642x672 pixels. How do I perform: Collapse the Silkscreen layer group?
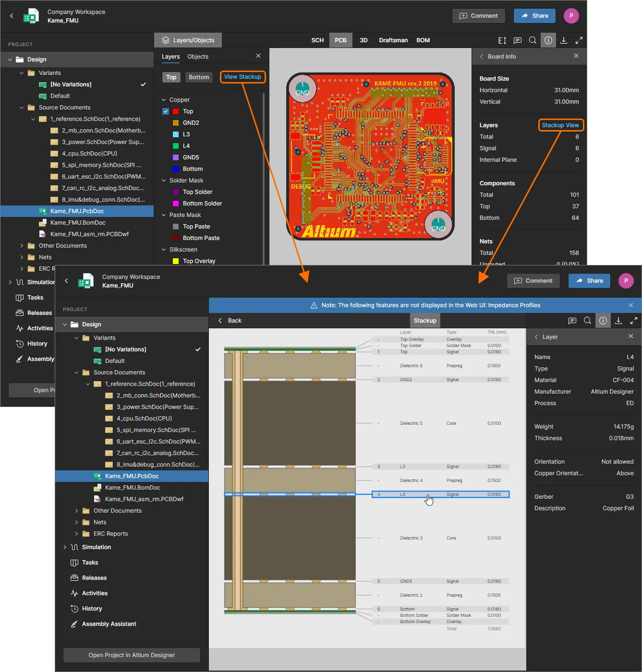pos(164,250)
